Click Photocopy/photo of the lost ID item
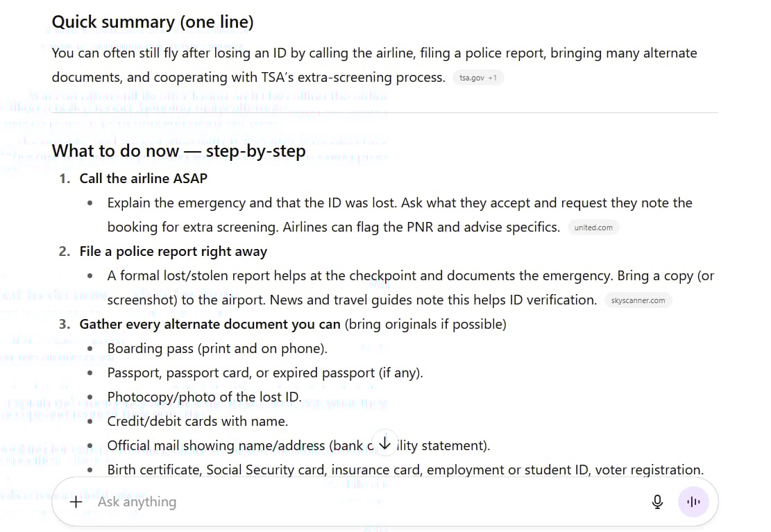 point(204,397)
